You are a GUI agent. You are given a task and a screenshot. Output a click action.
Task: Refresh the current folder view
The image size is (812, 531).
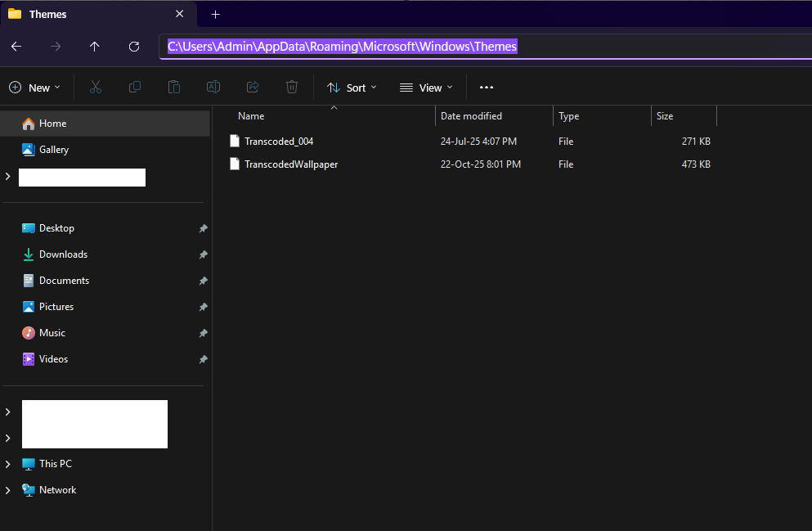(134, 47)
